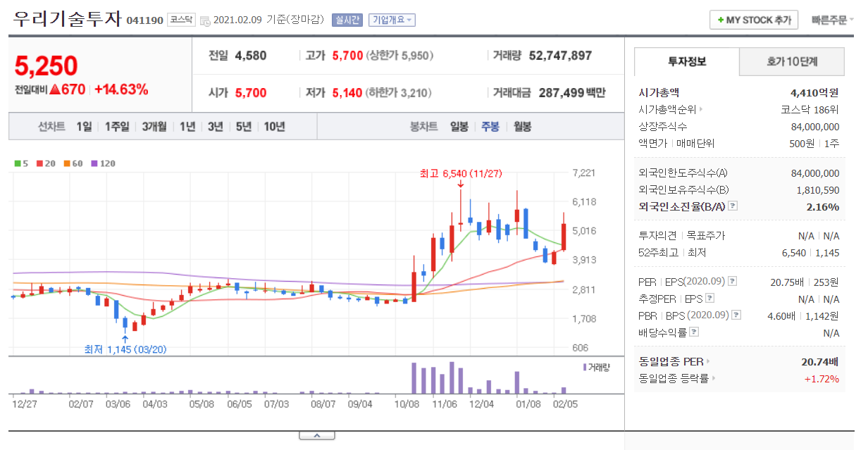Click the green 5-day moving average legend
This screenshot has width=868, height=450.
(21, 163)
